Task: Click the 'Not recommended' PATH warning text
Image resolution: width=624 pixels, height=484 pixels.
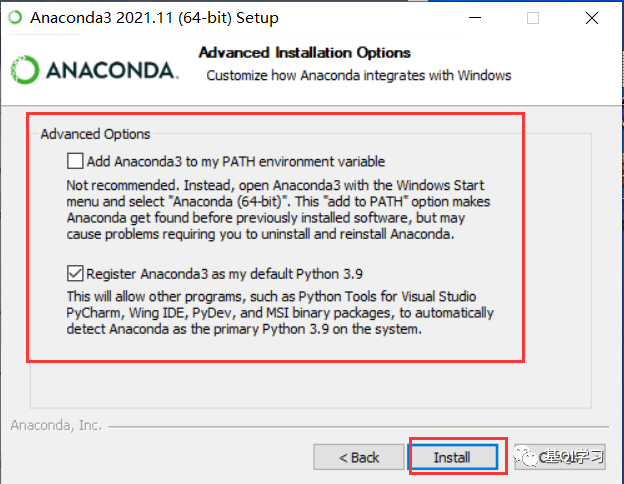Action: click(278, 209)
